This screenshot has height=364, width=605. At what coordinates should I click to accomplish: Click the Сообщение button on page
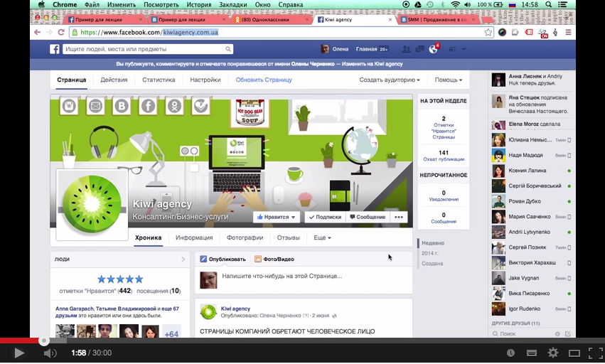coord(368,217)
